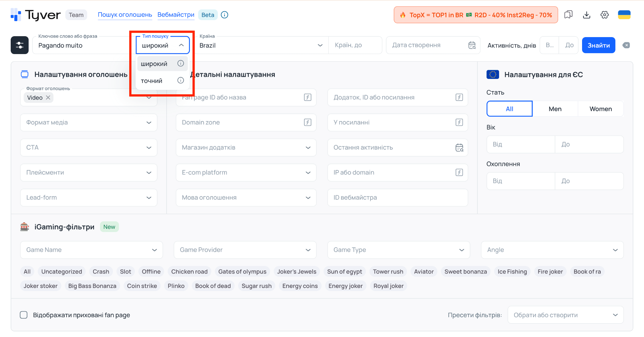
Task: Open the TopX promo banner
Action: 476,15
